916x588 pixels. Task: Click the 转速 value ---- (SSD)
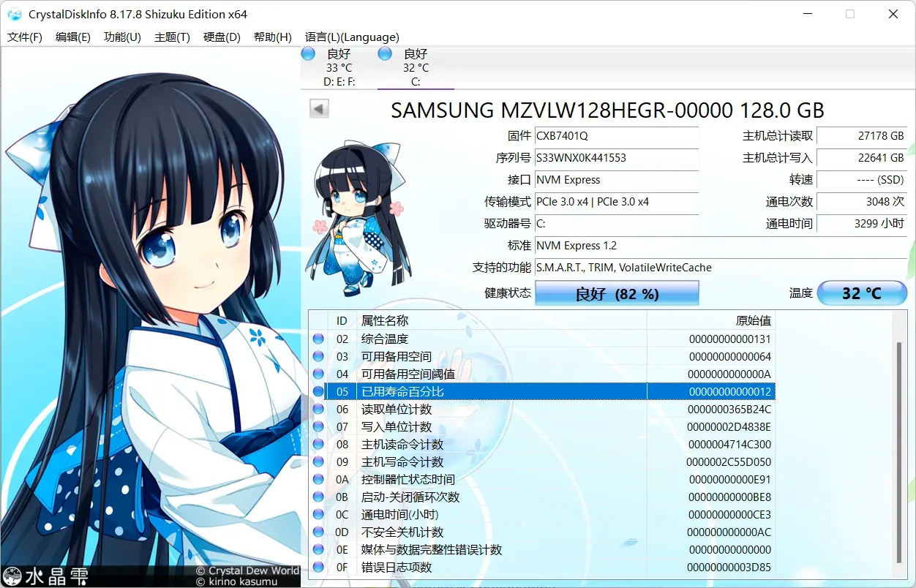(x=862, y=180)
